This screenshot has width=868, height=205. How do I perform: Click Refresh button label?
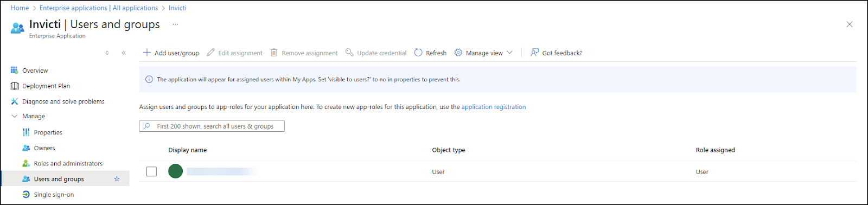[436, 53]
